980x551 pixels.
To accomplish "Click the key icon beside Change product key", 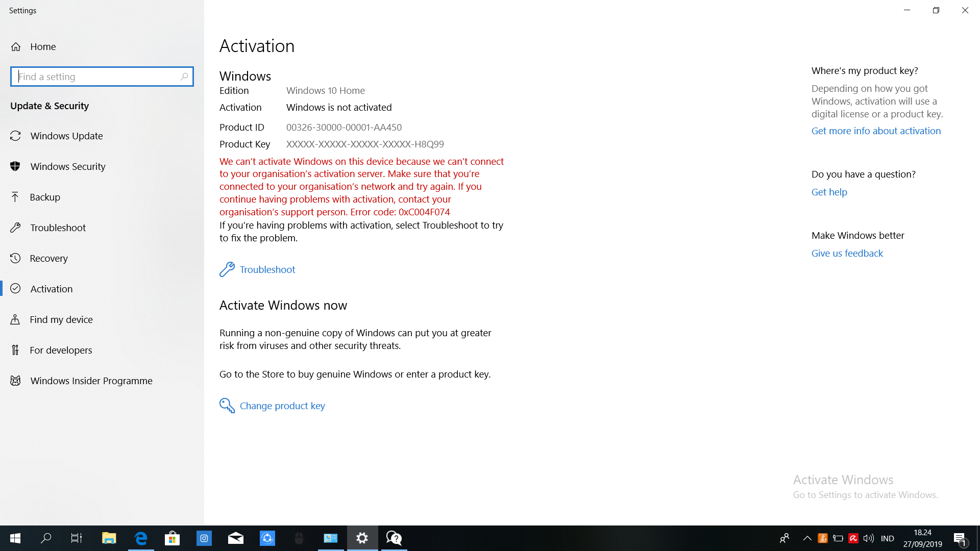I will [227, 406].
